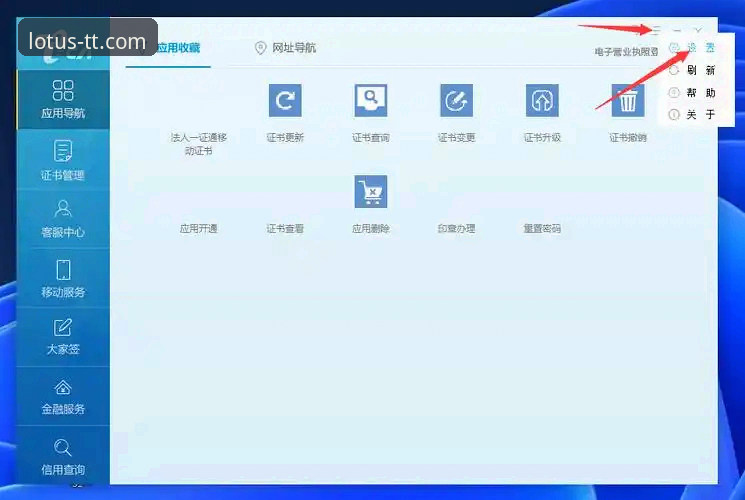Go to 客服中心 in the sidebar
The height and width of the screenshot is (500, 745).
point(63,219)
